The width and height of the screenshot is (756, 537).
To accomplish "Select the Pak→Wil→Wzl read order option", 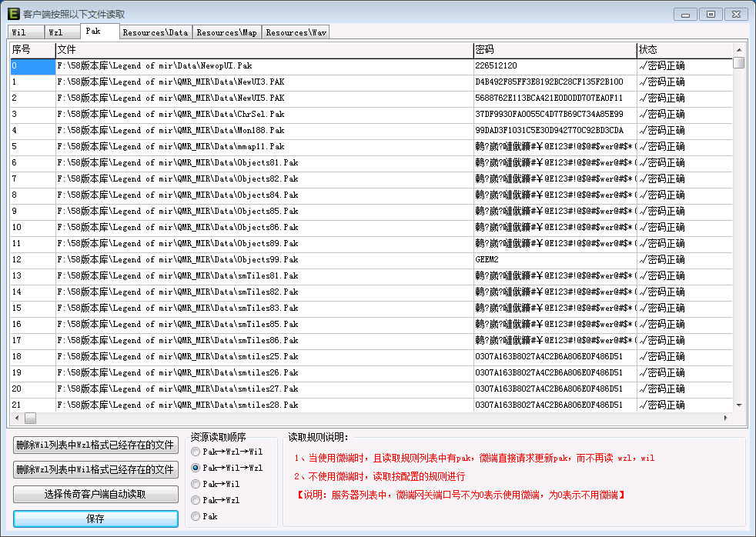I will click(196, 468).
